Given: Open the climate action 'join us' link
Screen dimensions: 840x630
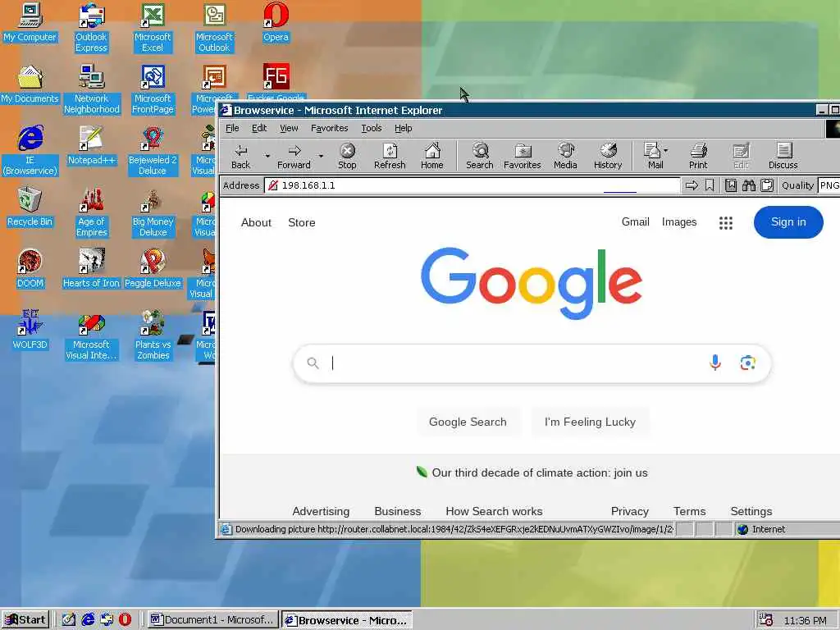Looking at the screenshot, I should [540, 472].
